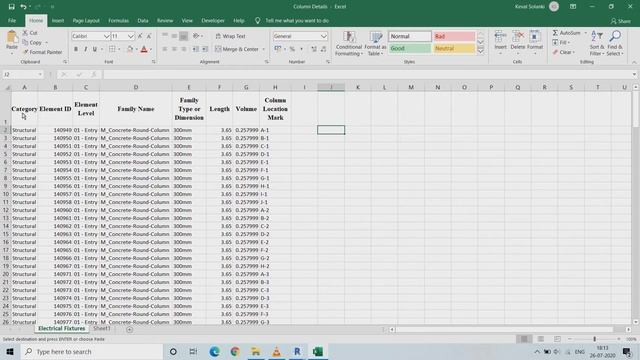Click Tell me what you want to do

(x=297, y=20)
